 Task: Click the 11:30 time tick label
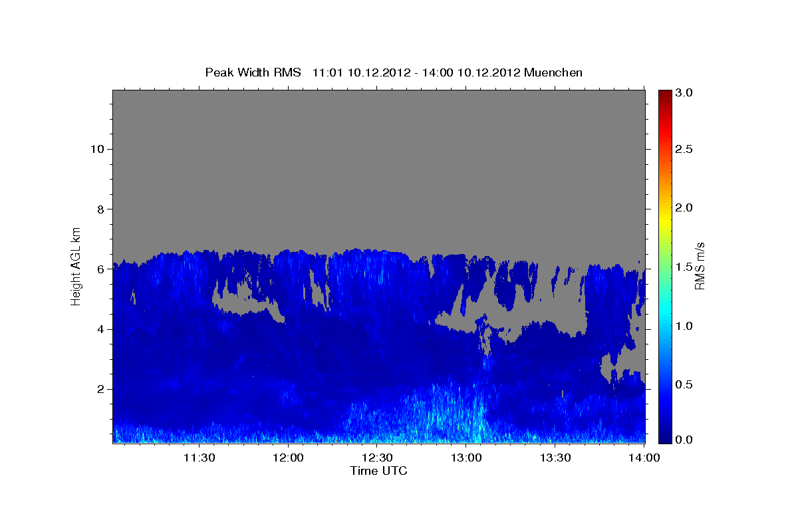point(199,458)
